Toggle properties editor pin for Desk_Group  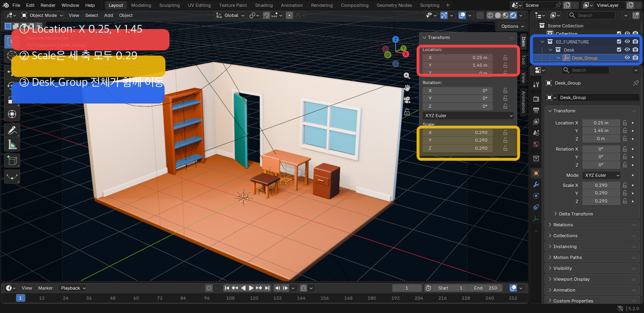636,83
